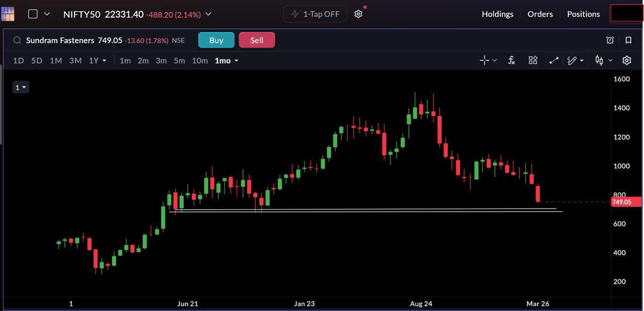Viewport: 644px width, 311px height.
Task: Click the app logo icon
Action: pyautogui.click(x=8, y=14)
